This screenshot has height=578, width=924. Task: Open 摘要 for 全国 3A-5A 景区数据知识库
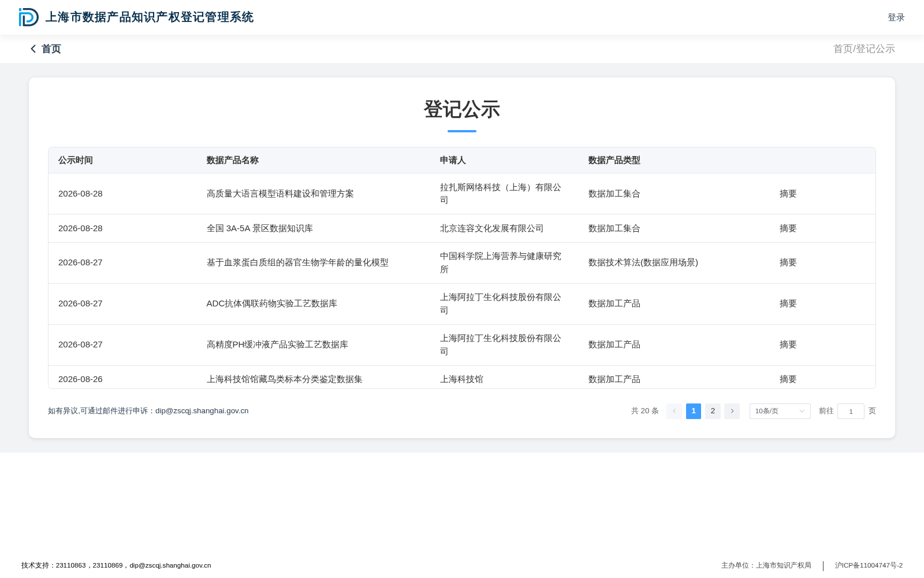(788, 228)
